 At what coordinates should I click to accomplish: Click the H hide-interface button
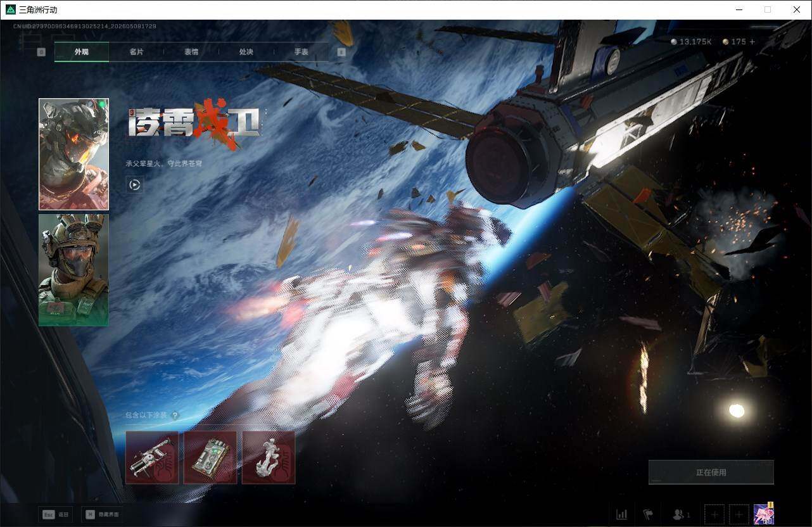tap(103, 514)
